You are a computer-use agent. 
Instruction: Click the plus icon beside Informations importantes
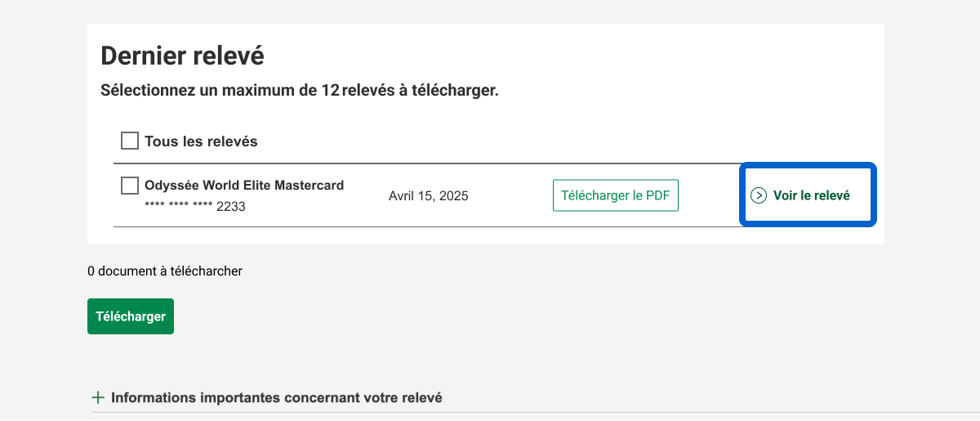click(x=98, y=398)
